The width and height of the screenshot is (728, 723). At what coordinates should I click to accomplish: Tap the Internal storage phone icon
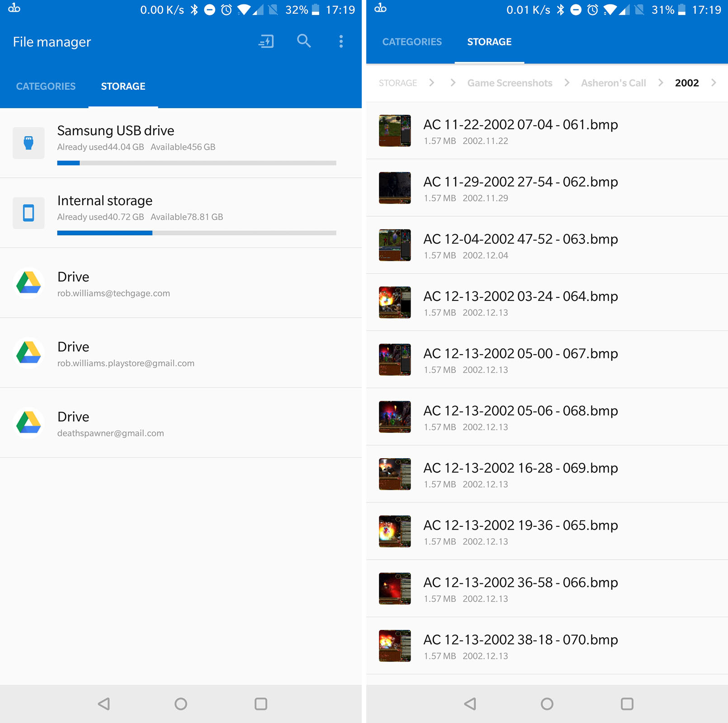tap(28, 213)
